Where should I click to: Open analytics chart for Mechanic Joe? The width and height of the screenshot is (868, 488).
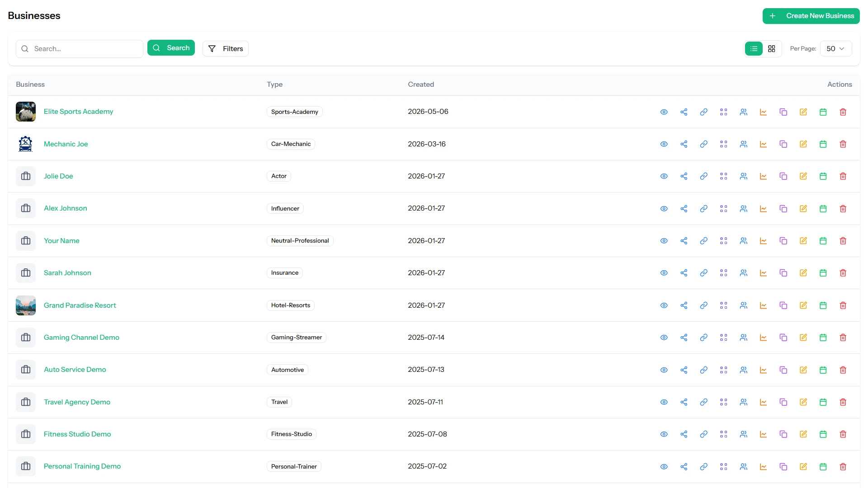(x=763, y=144)
